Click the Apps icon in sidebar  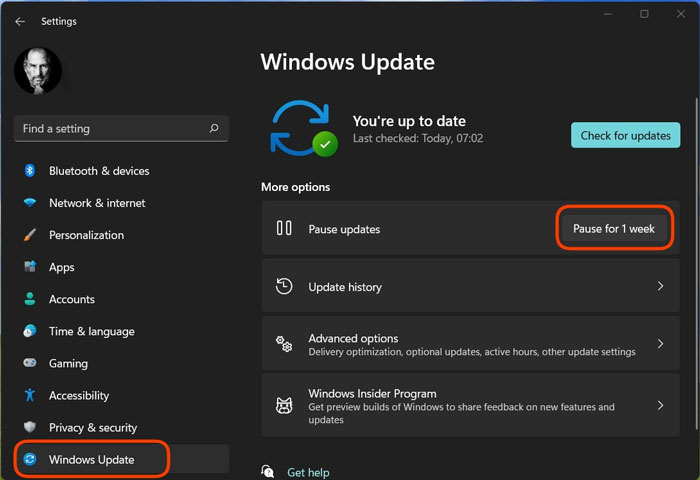pos(30,267)
